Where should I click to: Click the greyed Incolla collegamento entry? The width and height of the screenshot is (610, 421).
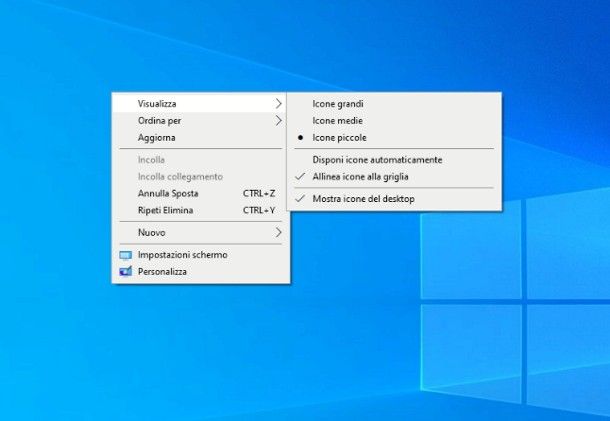pos(200,177)
